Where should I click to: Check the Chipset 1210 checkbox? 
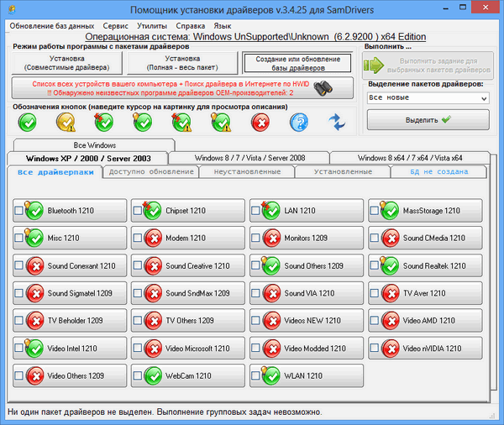pyautogui.click(x=138, y=211)
